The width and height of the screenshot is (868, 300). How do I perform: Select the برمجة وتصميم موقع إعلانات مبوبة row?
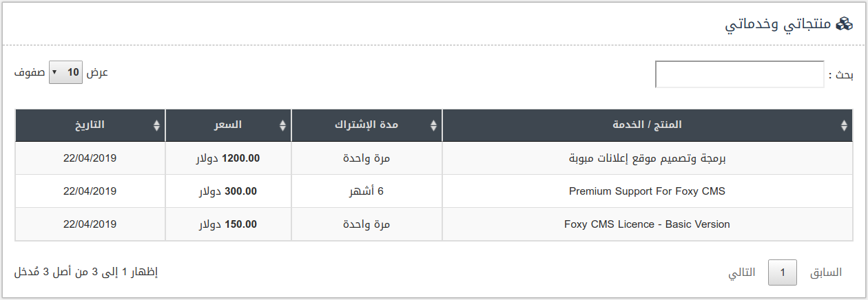tap(434, 158)
